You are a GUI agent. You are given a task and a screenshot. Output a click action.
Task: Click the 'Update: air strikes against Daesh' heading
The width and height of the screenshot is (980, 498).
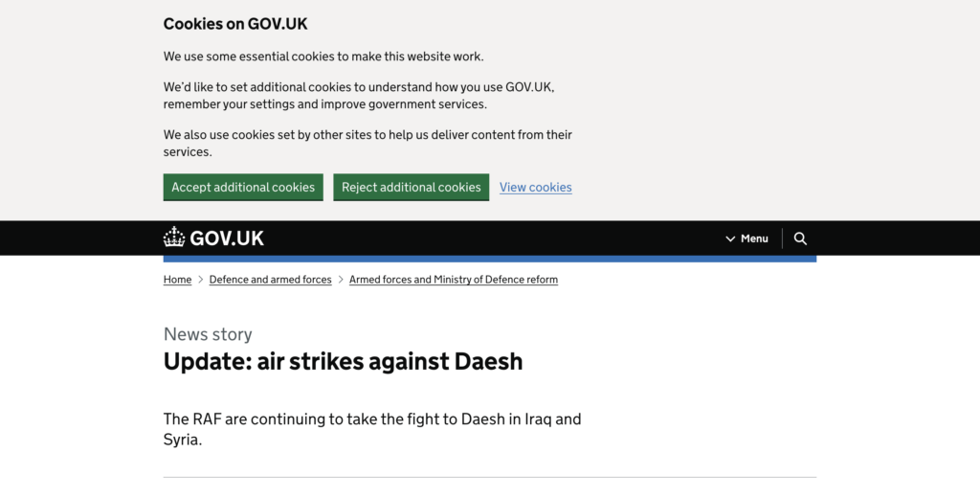[x=343, y=361]
